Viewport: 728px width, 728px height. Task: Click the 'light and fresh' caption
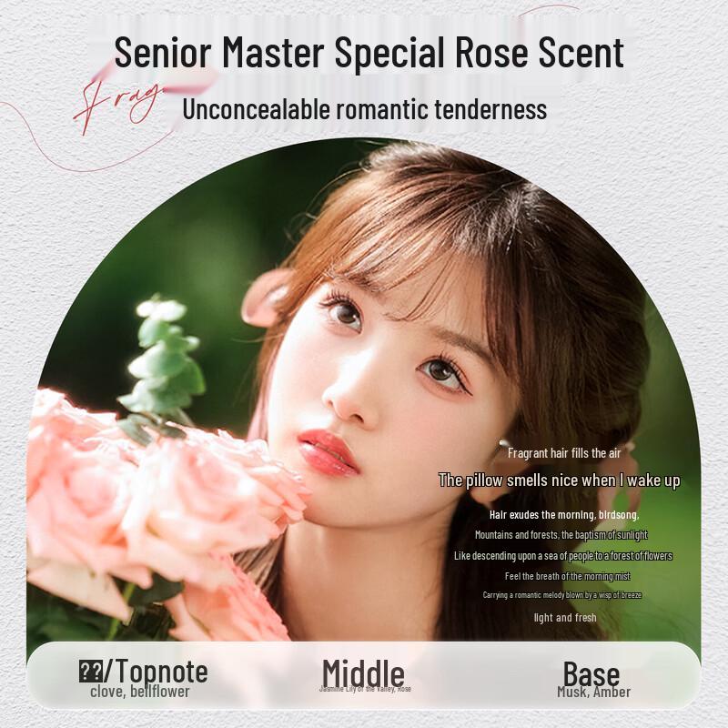[x=565, y=618]
